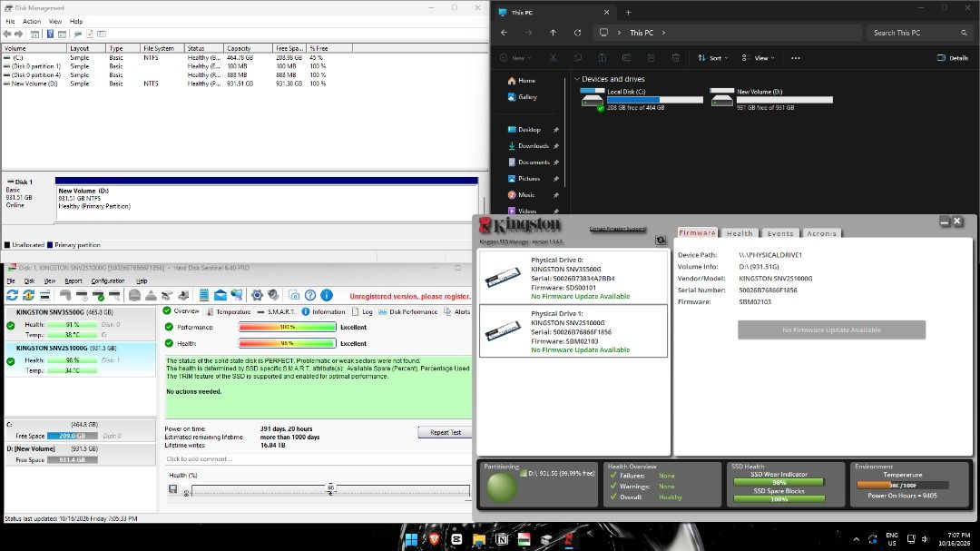Add a new tab in File Explorer

click(x=628, y=13)
